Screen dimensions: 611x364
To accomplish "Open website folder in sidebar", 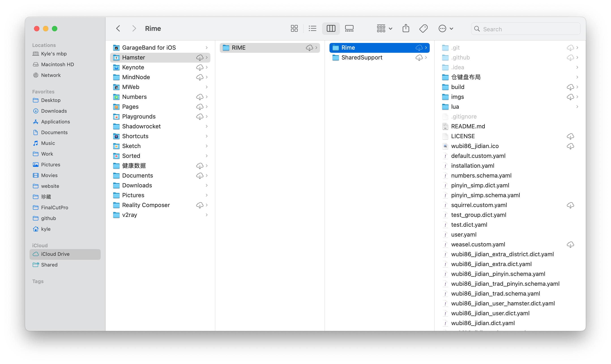I will (65, 186).
